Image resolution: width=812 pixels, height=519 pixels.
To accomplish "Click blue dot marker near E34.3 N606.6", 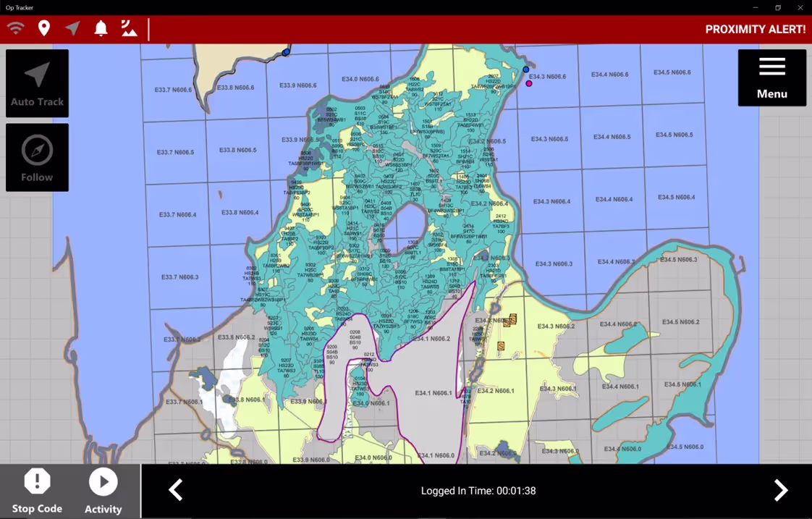I will [525, 69].
